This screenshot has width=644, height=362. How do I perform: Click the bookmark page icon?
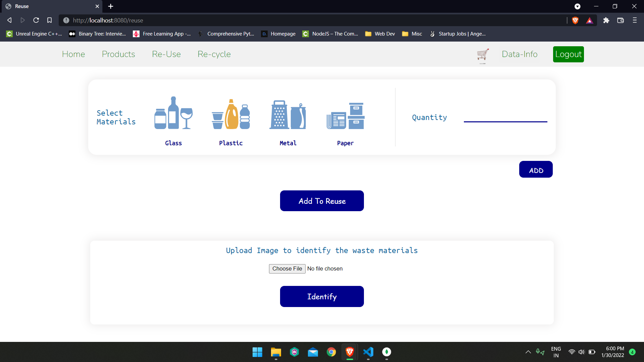[49, 20]
